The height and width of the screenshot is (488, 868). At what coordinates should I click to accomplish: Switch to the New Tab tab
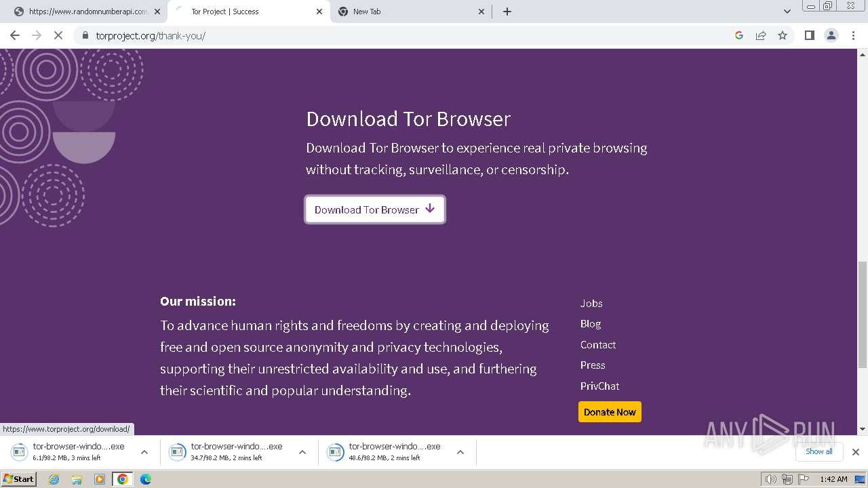click(411, 12)
